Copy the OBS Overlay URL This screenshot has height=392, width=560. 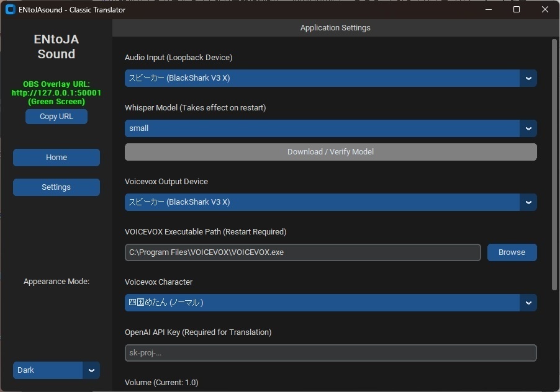[x=56, y=117]
